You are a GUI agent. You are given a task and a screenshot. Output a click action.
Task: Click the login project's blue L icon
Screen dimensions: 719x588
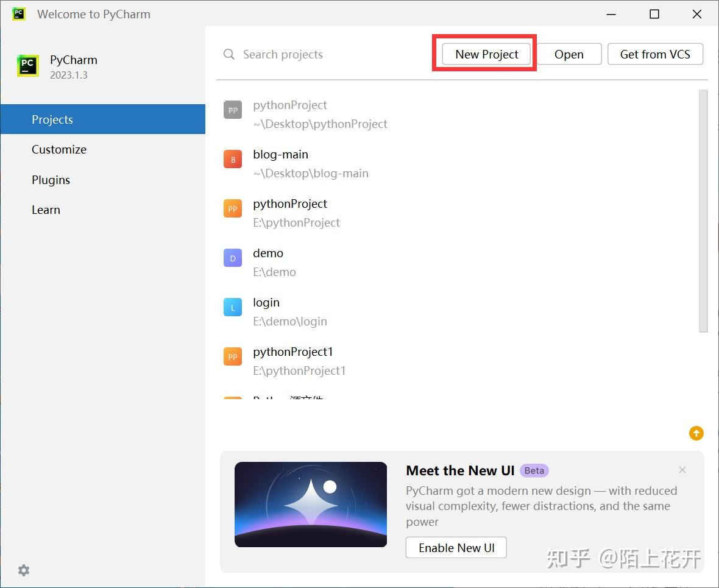tap(232, 308)
